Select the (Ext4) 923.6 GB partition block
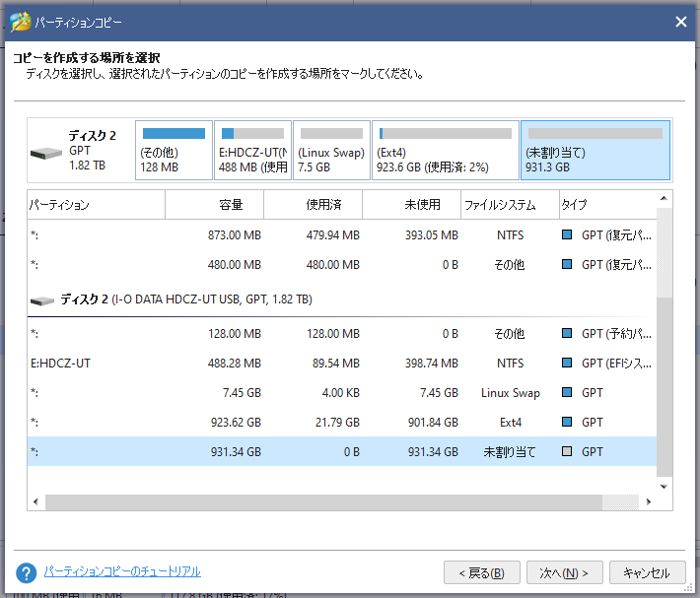The image size is (700, 598). (x=445, y=151)
